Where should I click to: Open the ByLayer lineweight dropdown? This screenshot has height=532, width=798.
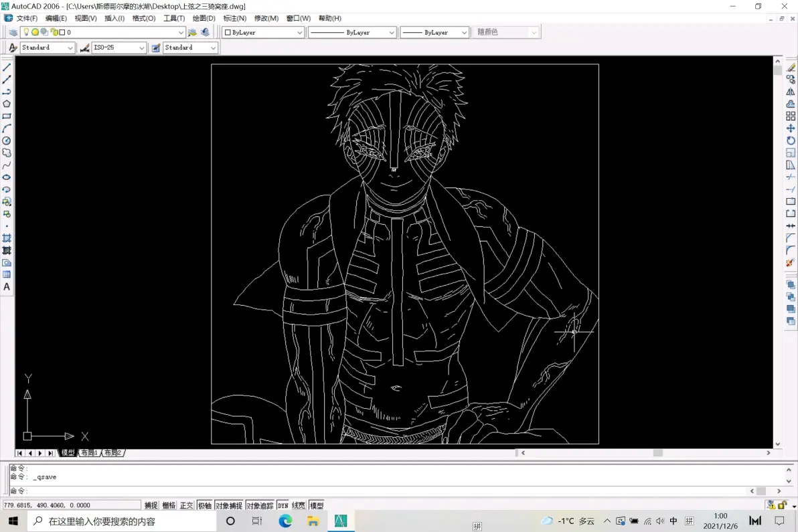[434, 32]
